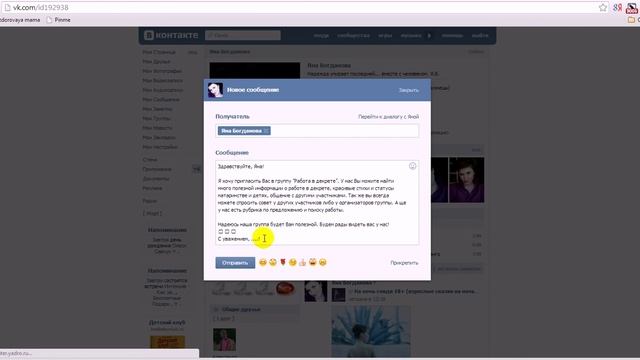This screenshot has width=640, height=360.
Task: Open dialog link Перейти к диалогу с Яной
Action: point(388,117)
